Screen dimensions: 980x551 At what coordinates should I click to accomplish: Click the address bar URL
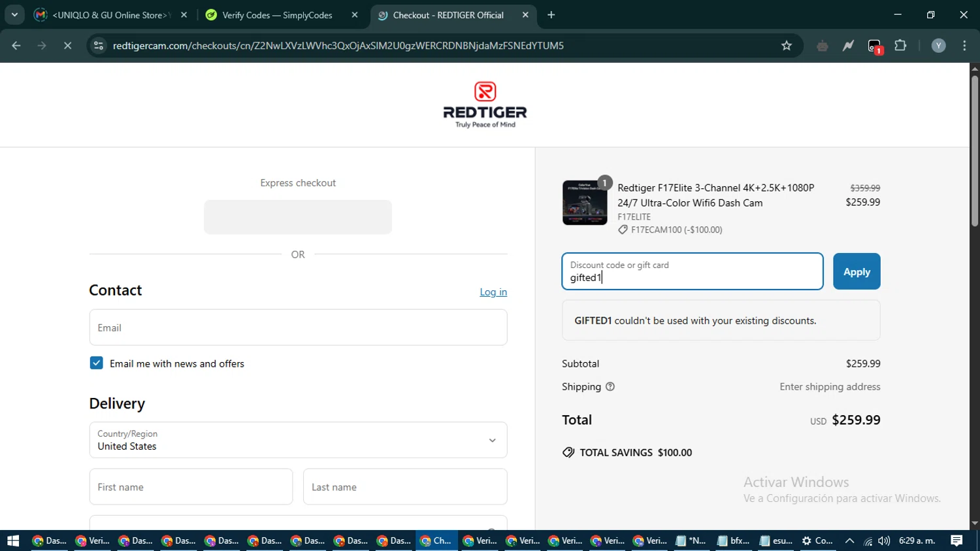338,46
